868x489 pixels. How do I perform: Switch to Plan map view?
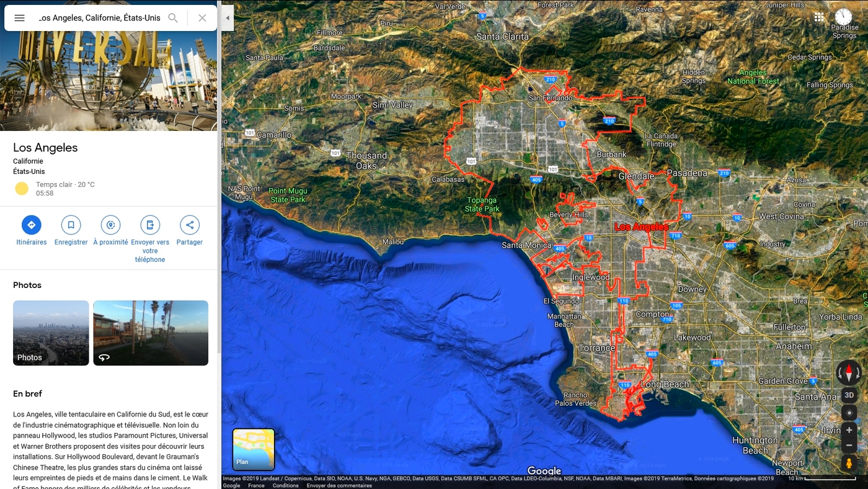click(x=254, y=449)
